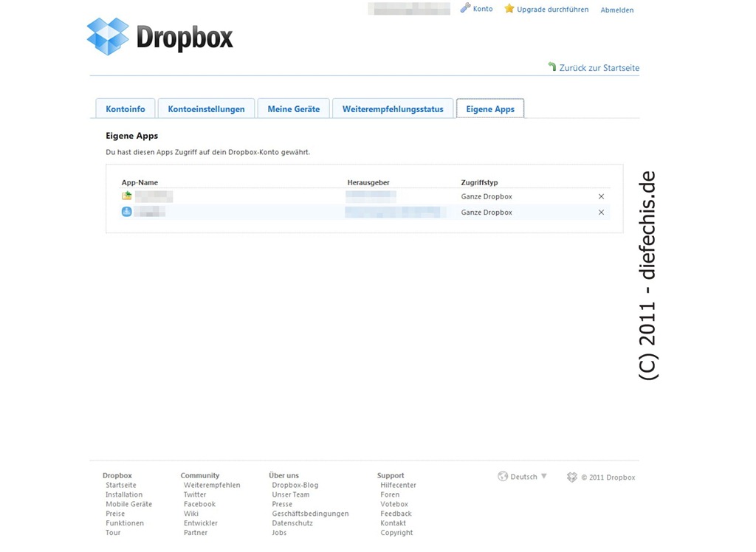Open Funktionen footer link
This screenshot has height=552, width=756.
pos(124,523)
